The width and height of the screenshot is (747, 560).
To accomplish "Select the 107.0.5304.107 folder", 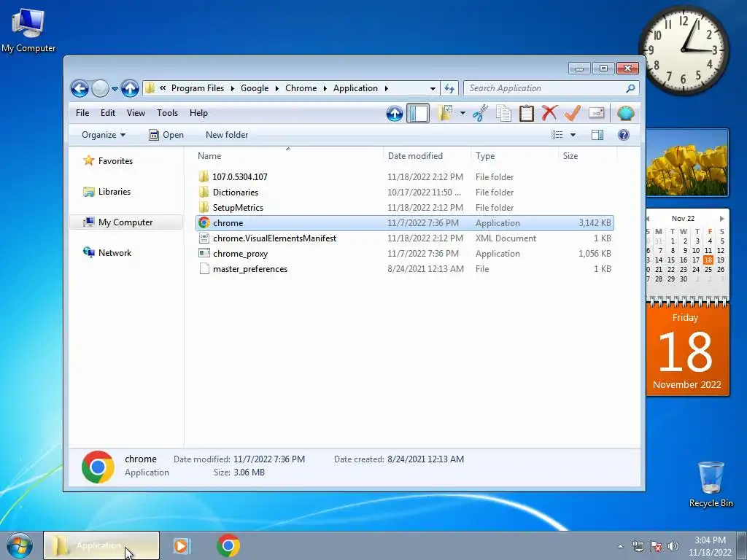I will click(x=404, y=176).
